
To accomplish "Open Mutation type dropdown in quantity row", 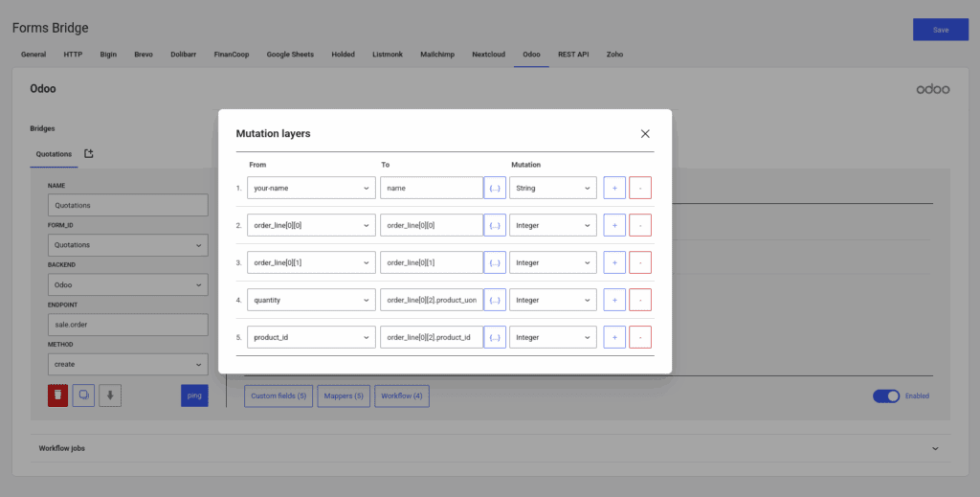I will point(553,300).
